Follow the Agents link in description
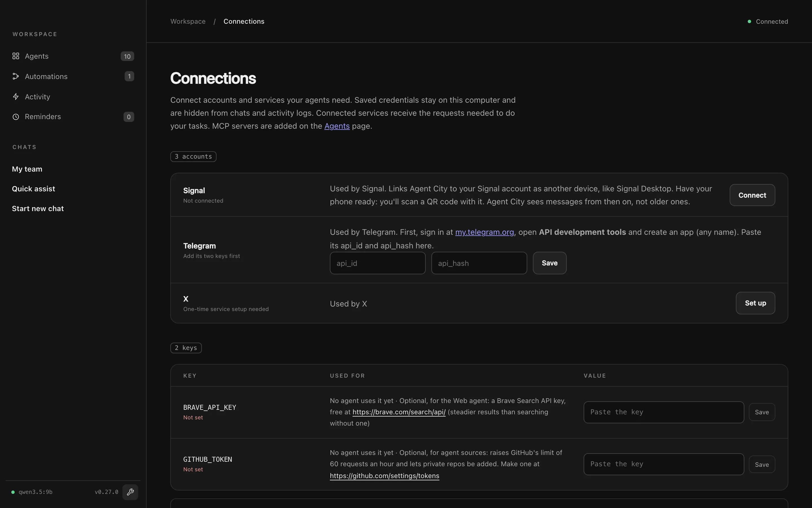The width and height of the screenshot is (812, 508). [x=337, y=126]
